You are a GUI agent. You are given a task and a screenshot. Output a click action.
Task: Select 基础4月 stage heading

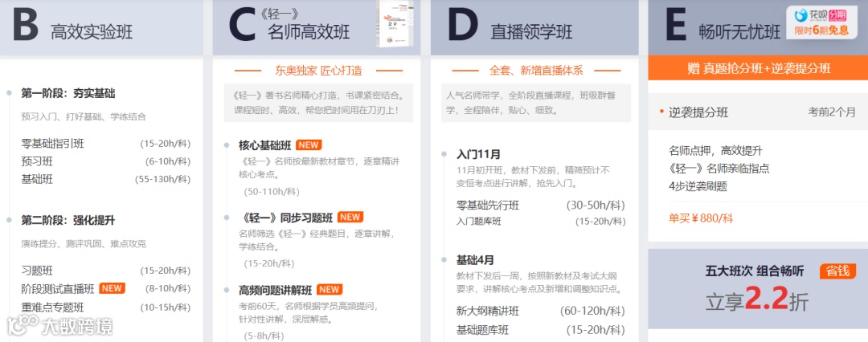coord(476,259)
